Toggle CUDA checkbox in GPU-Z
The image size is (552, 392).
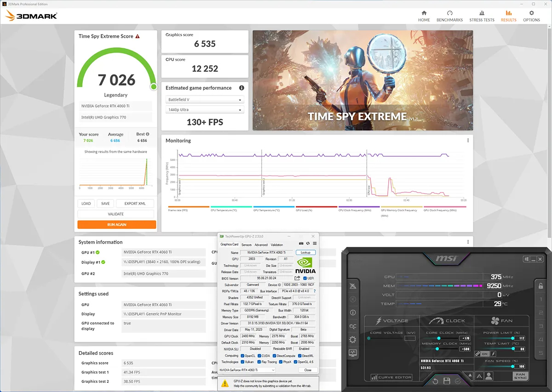coord(259,356)
